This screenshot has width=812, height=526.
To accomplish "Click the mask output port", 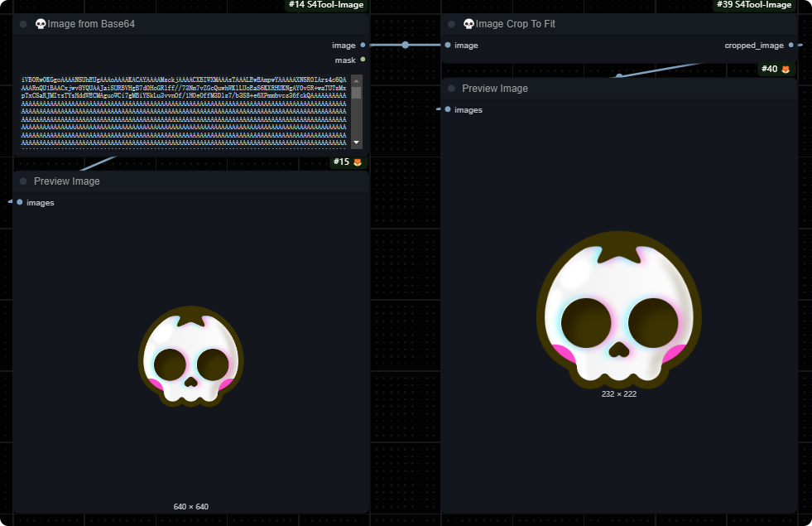I will (363, 60).
